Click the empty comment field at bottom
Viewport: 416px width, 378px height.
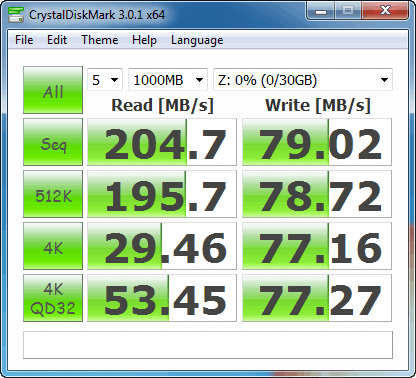click(208, 345)
